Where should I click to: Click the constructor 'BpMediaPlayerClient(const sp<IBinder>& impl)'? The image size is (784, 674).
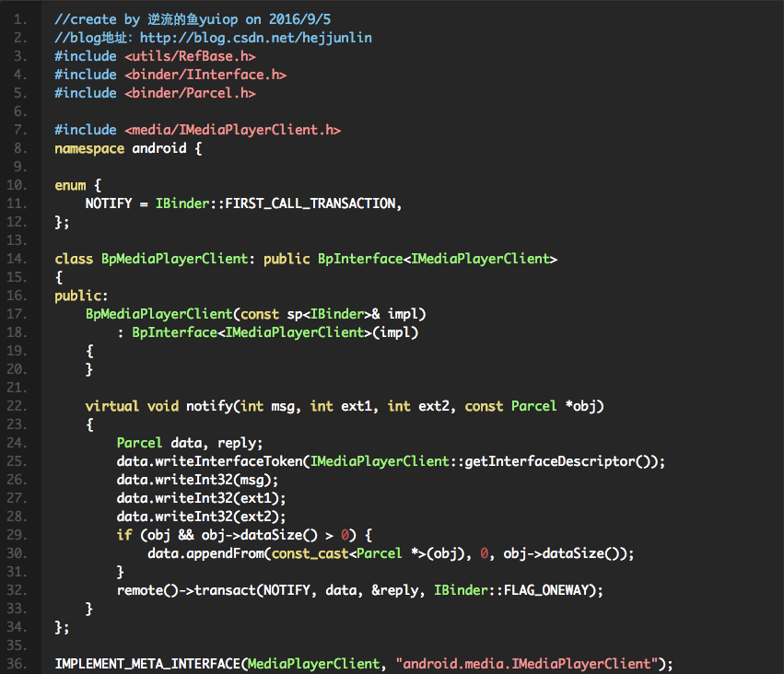pyautogui.click(x=255, y=314)
